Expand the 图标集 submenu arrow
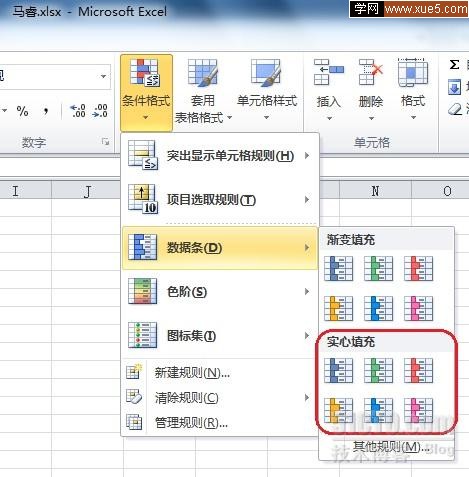469x477 pixels. pyautogui.click(x=307, y=335)
